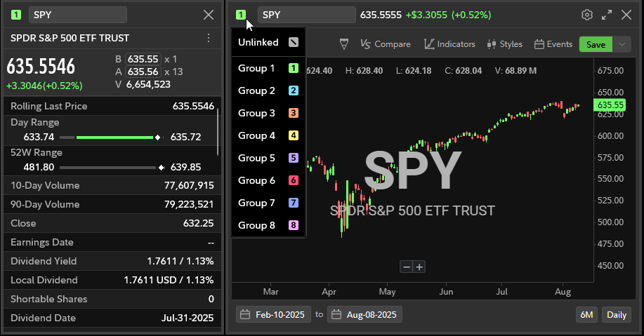Image resolution: width=644 pixels, height=336 pixels.
Task: Click the SPY symbol field in chart header
Action: 306,15
